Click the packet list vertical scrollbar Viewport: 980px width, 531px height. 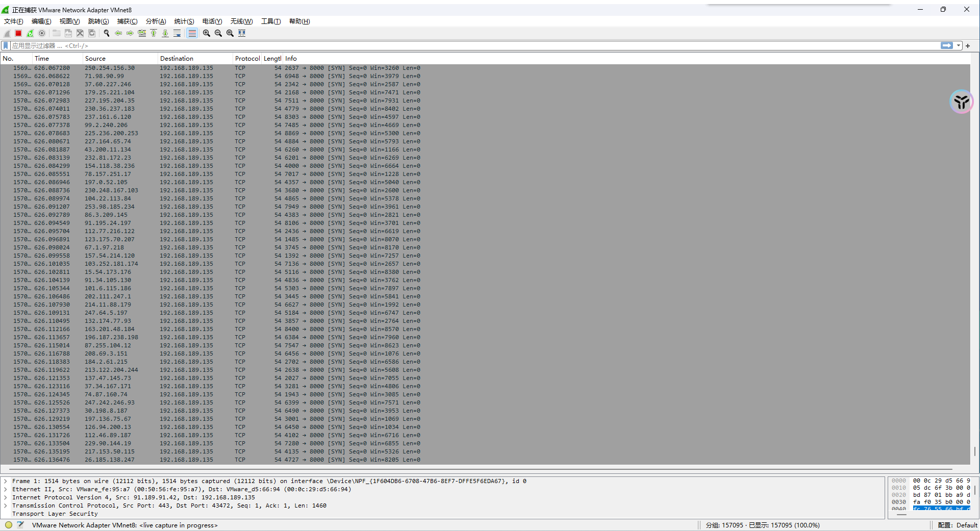[974, 255]
